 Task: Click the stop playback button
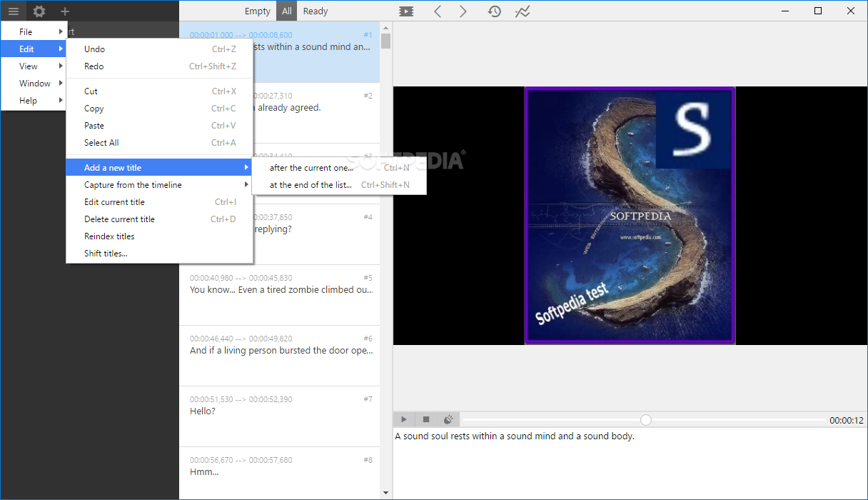point(426,419)
